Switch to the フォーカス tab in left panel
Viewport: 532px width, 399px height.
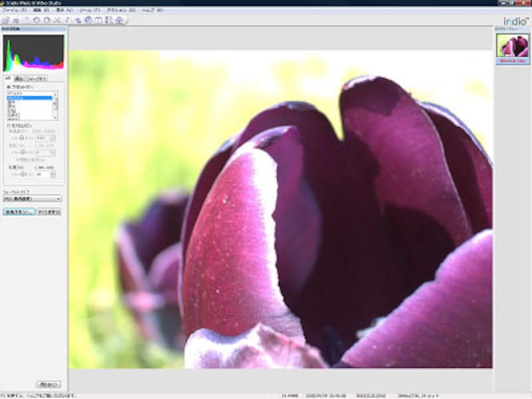(37, 78)
